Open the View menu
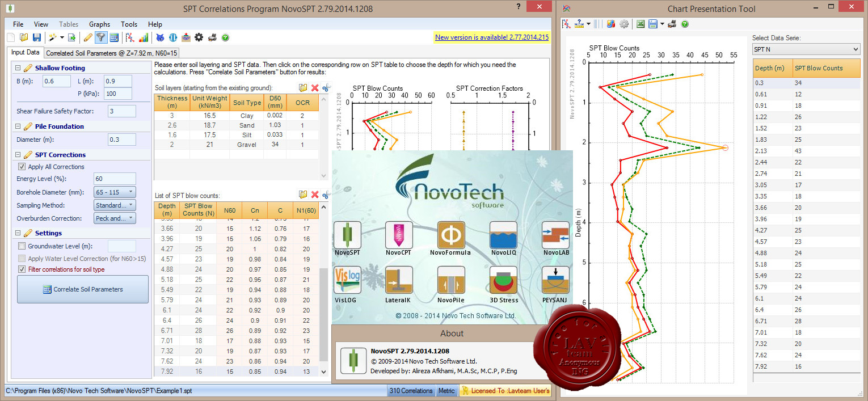Viewport: 868px width, 401px height. click(41, 24)
